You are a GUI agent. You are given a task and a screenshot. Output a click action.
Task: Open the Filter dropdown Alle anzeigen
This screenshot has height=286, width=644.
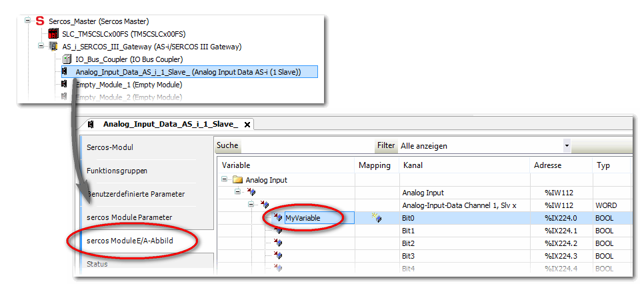pos(485,145)
